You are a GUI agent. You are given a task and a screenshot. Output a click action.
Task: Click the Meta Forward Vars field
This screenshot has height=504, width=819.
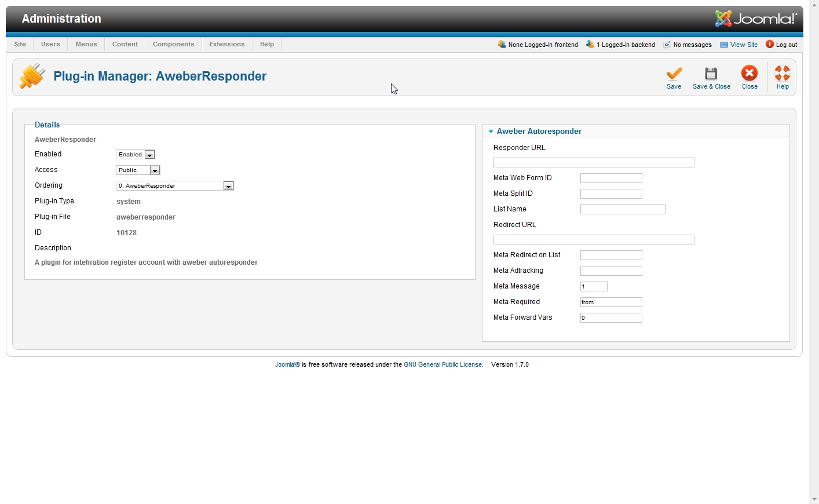click(x=611, y=318)
